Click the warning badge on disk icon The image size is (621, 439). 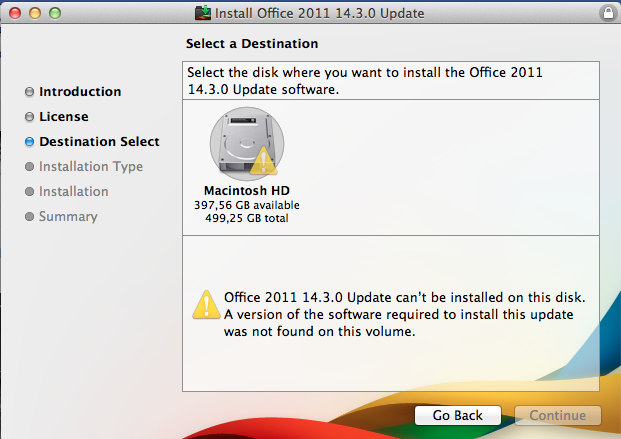click(263, 161)
